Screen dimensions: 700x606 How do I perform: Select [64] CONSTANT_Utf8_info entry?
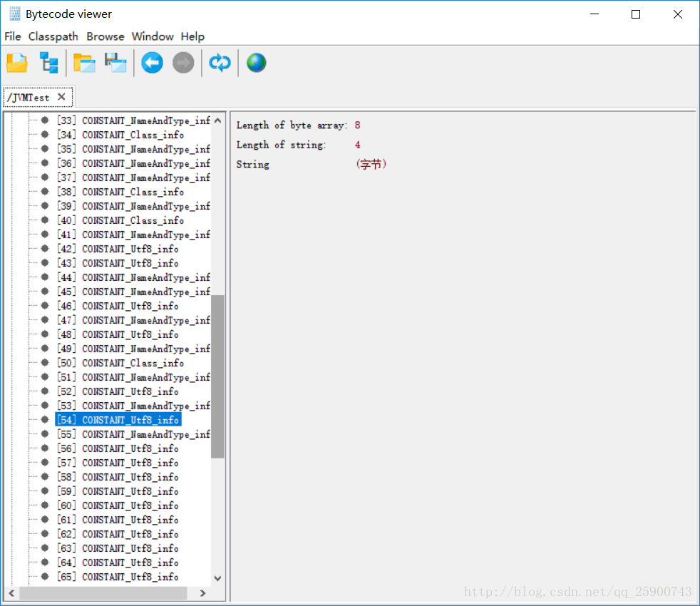tap(118, 563)
